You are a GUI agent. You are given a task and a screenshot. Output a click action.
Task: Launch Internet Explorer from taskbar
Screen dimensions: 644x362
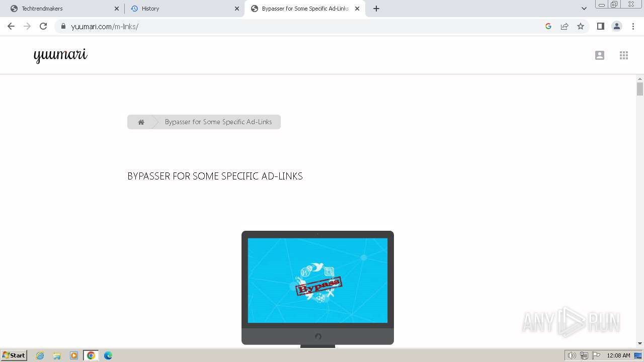tap(40, 355)
